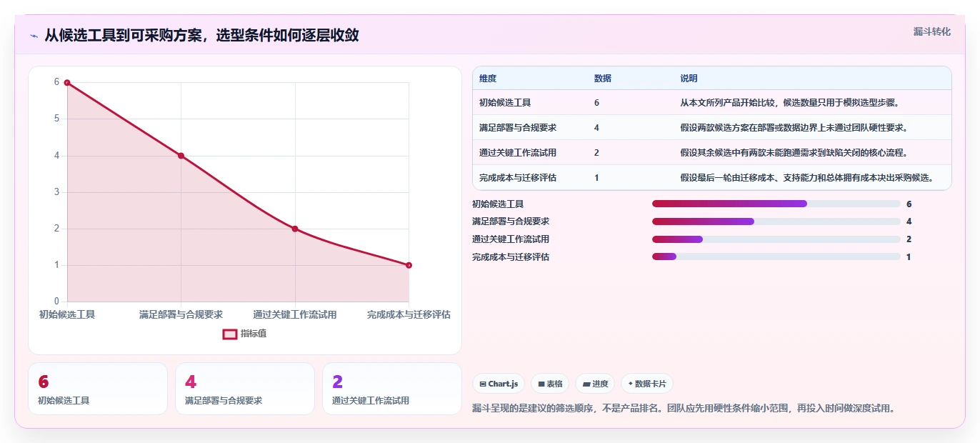
Task: Click value 4 at the end of the second progress bar
Action: coord(909,221)
